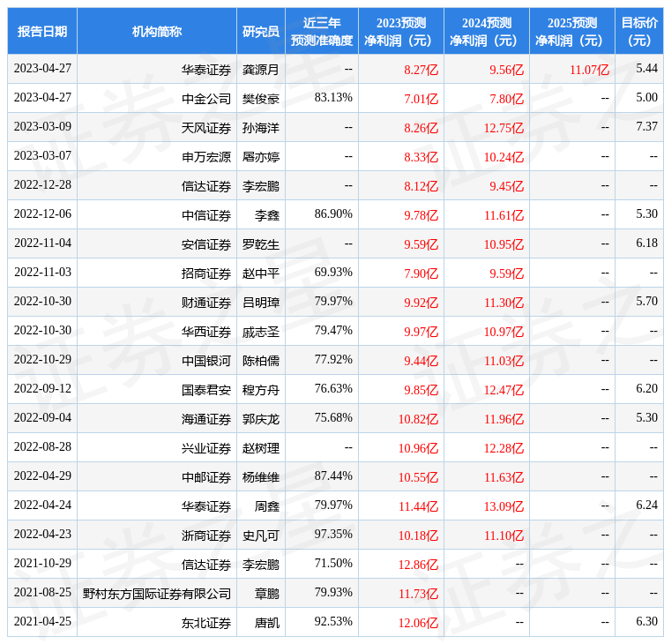This screenshot has width=664, height=644.
Task: Click target price 6.30
Action: pyautogui.click(x=646, y=622)
